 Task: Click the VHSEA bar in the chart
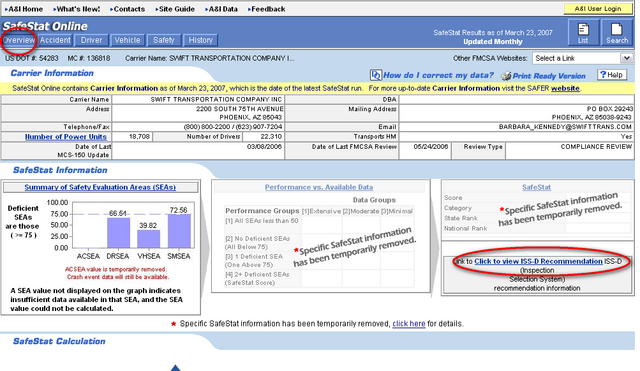pyautogui.click(x=149, y=239)
